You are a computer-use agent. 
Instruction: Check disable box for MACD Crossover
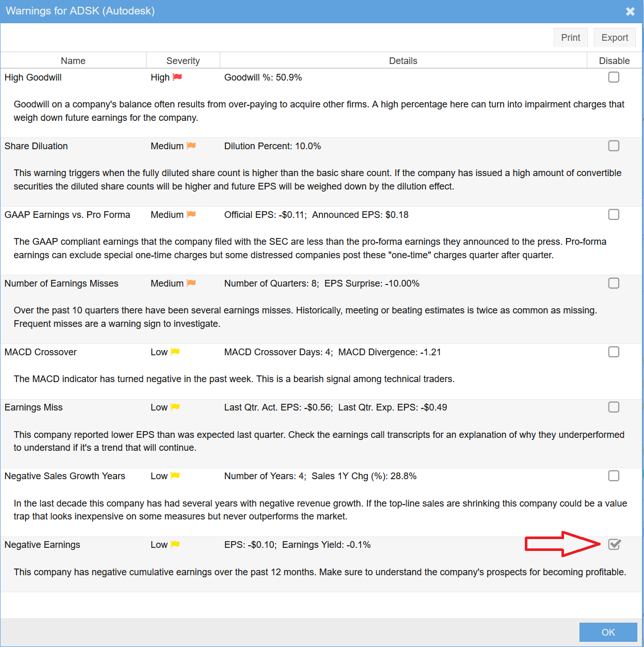click(x=614, y=352)
